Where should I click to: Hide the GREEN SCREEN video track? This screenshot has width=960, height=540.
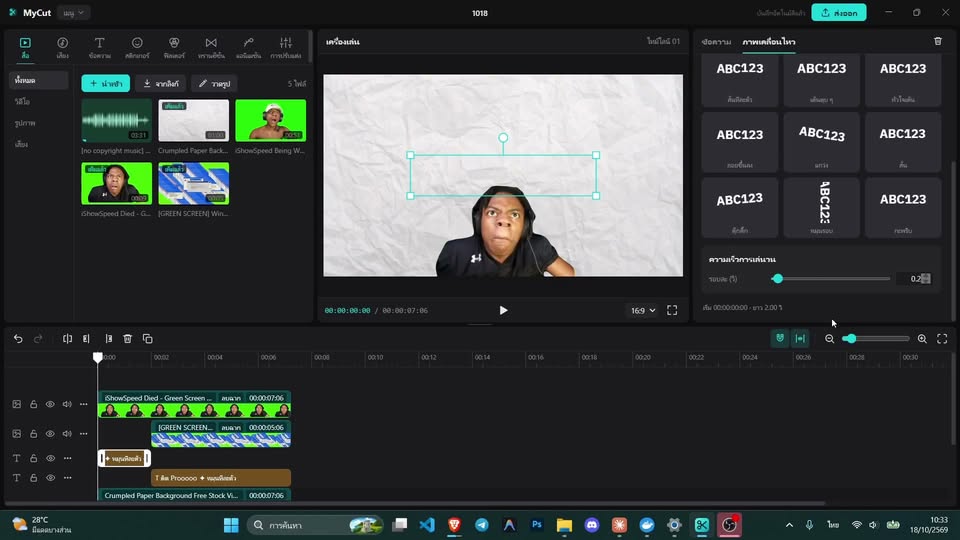[50, 433]
